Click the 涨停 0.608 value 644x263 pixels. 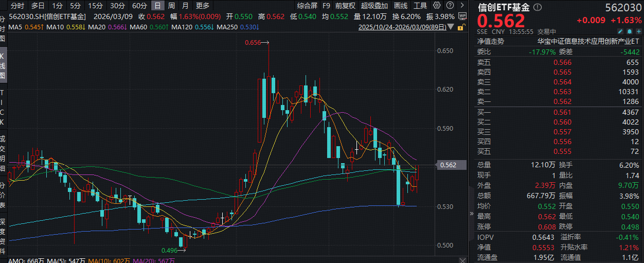click(547, 227)
